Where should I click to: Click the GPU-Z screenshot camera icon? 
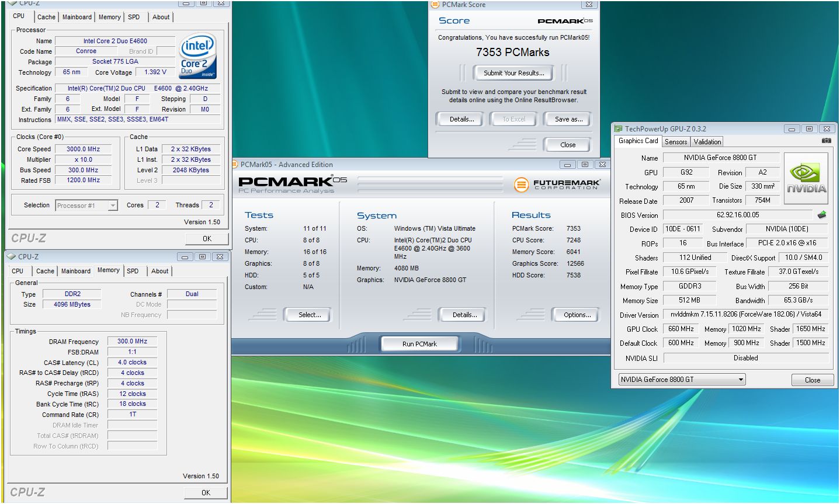[826, 141]
